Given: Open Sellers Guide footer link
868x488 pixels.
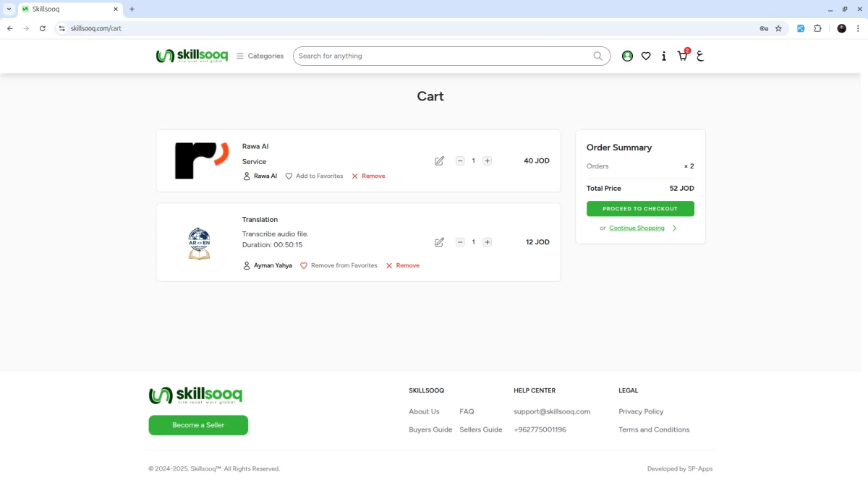Looking at the screenshot, I should pos(481,429).
